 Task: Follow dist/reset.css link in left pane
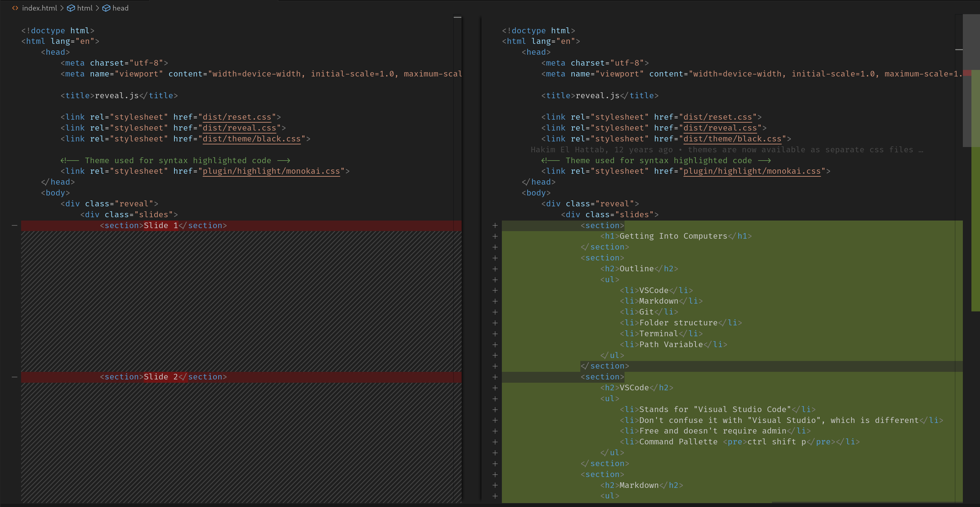237,117
